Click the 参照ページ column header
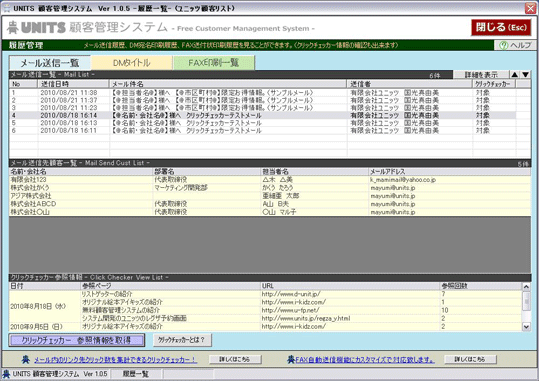The image size is (539, 381). 170,286
